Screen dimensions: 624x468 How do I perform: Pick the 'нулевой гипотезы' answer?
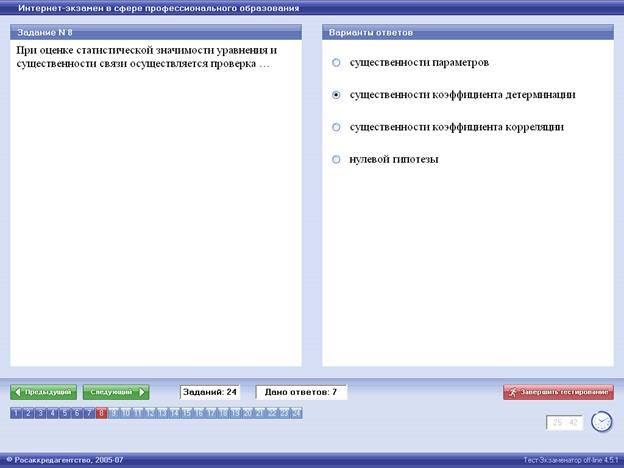point(336,159)
